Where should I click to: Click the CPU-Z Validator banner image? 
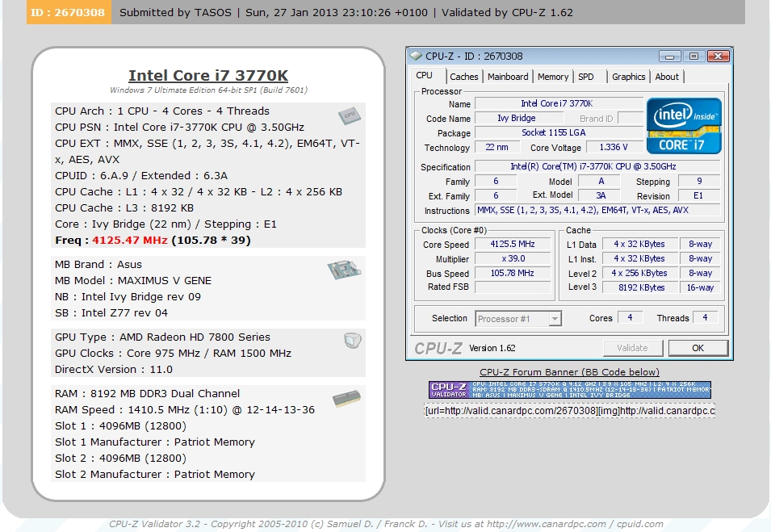[569, 389]
